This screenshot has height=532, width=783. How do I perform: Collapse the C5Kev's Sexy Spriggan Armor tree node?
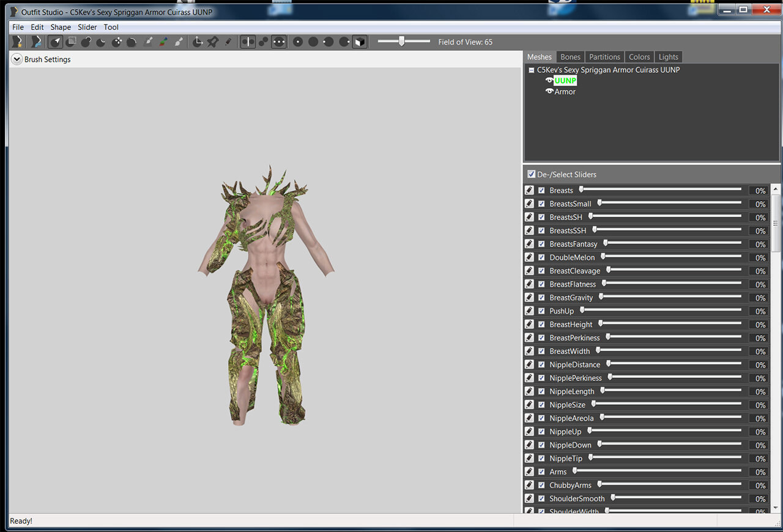531,70
